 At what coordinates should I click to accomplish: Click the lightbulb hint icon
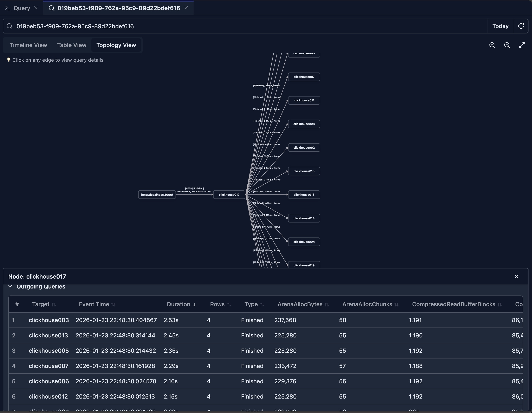[x=9, y=60]
